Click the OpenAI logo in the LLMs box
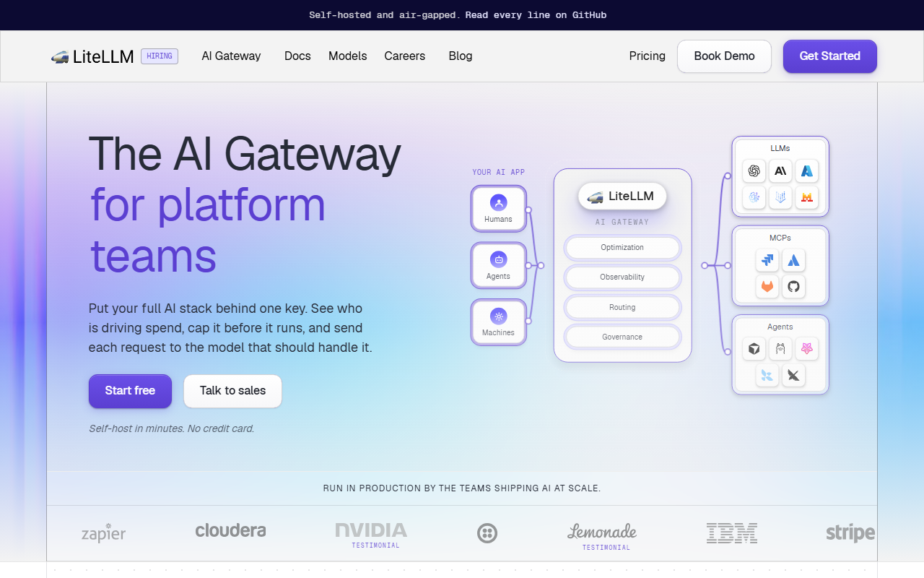Image resolution: width=924 pixels, height=578 pixels. tap(754, 171)
